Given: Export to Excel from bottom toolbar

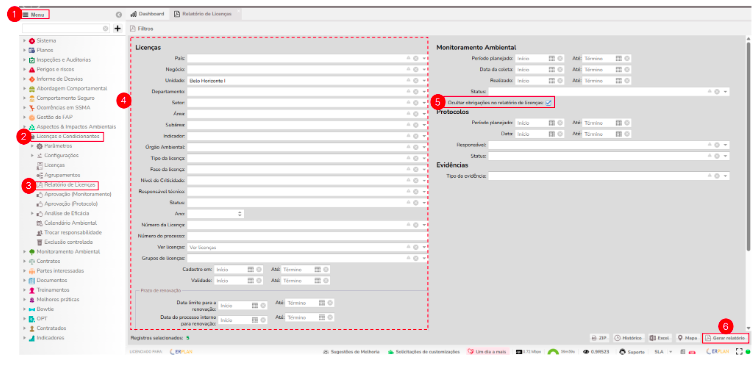Looking at the screenshot, I should [660, 338].
